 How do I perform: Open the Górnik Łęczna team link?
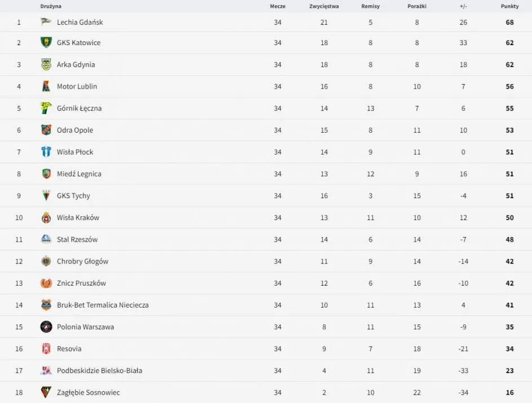79,108
